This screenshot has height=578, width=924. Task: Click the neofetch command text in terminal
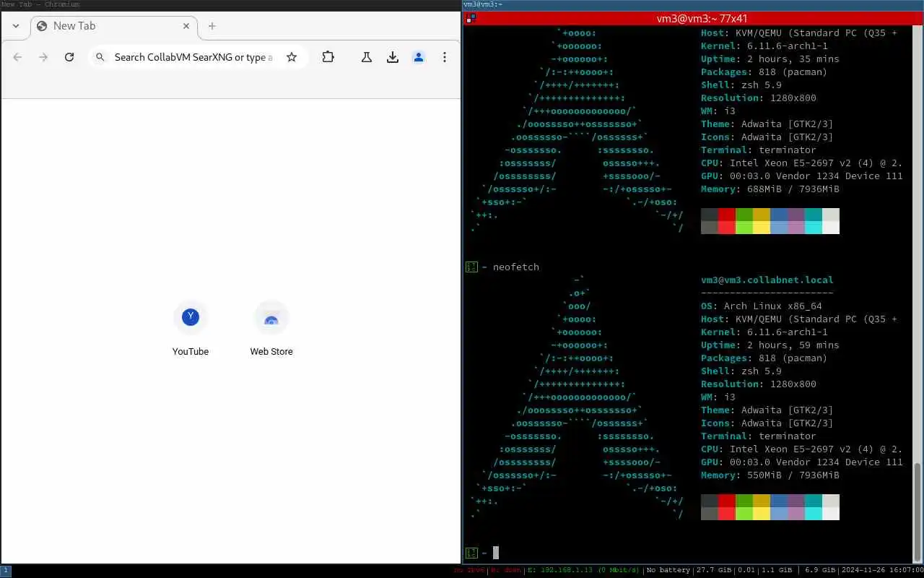(x=515, y=267)
